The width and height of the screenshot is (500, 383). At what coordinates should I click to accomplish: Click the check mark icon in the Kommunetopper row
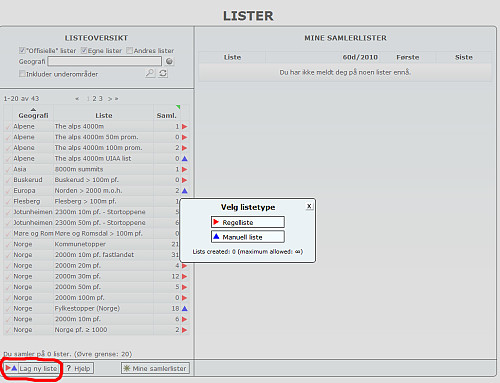click(x=8, y=244)
